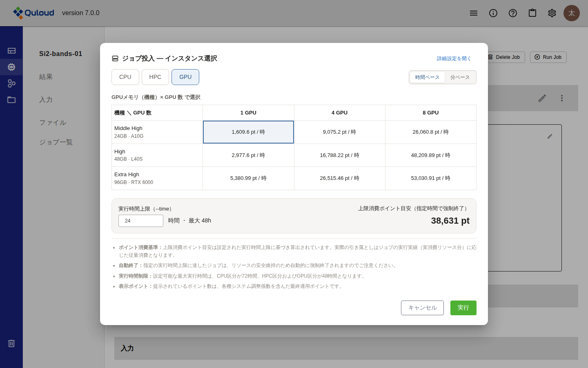The width and height of the screenshot is (588, 368).
Task: Open ファイル in the side navigation
Action: (x=53, y=123)
